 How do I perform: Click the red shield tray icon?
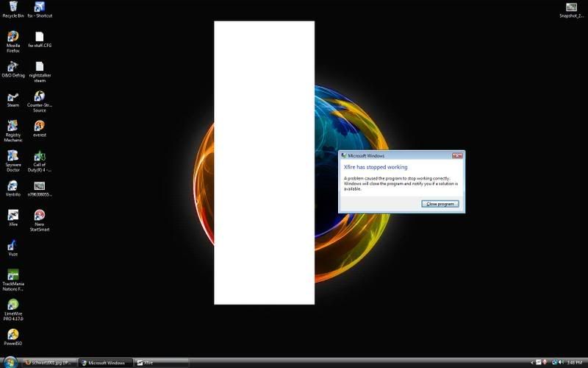coord(545,362)
